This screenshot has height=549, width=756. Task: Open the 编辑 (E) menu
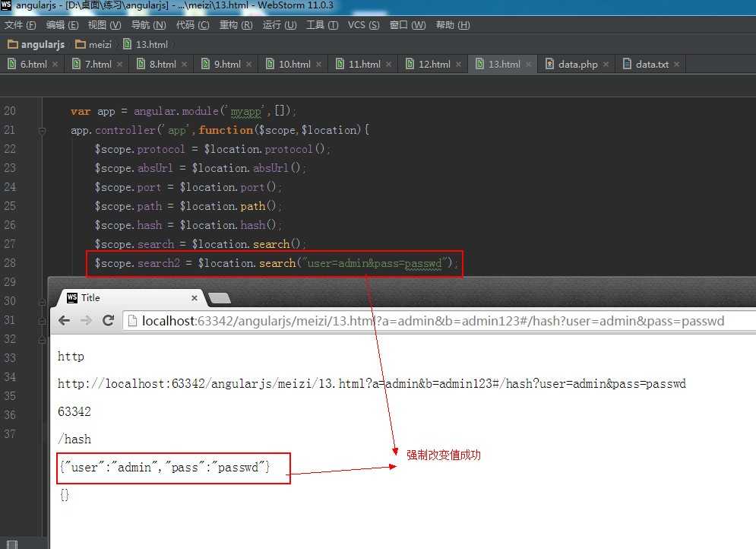(62, 25)
